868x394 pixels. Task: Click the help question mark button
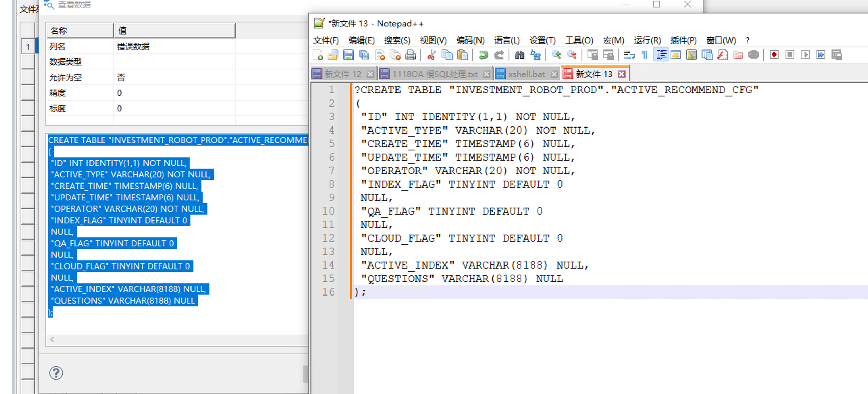point(56,373)
